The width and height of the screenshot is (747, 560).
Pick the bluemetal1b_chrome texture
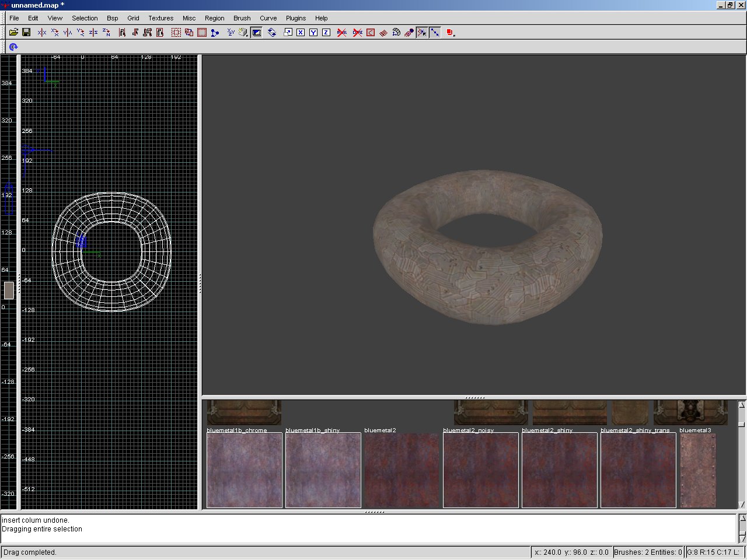pos(244,470)
